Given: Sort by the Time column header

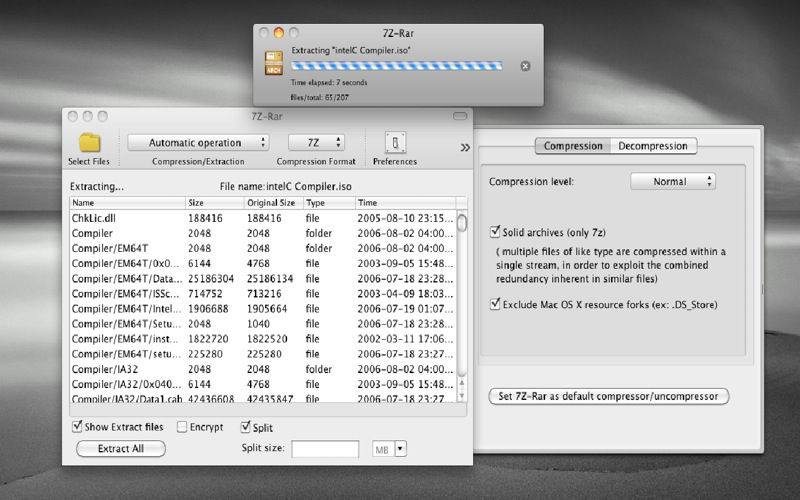Looking at the screenshot, I should pos(405,203).
